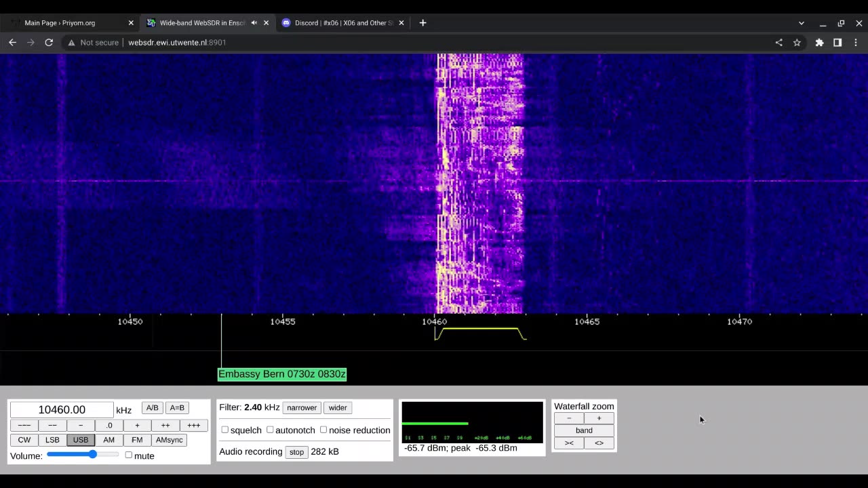
Task: Zoom in waterfall with plus button
Action: [x=599, y=418]
